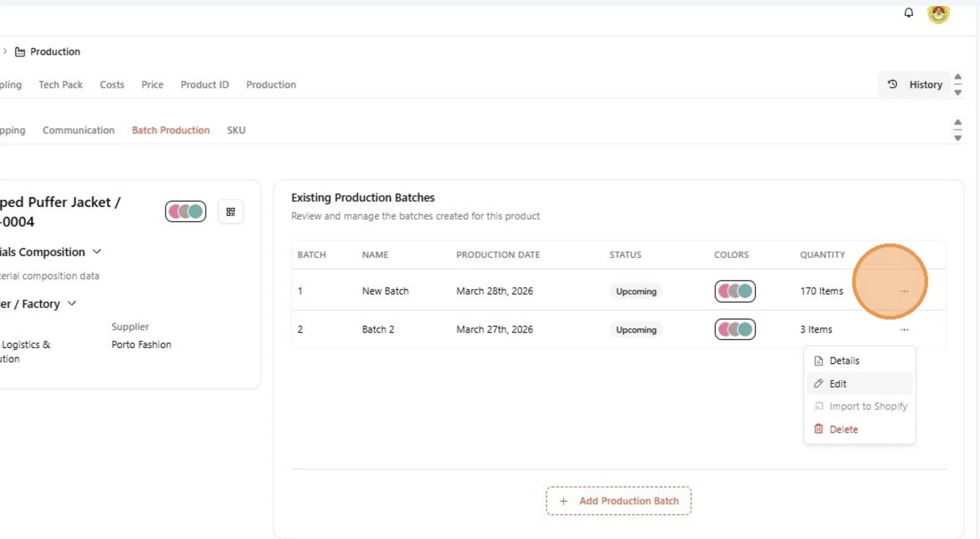This screenshot has height=539, width=980.
Task: Click the Delete trash icon
Action: tap(819, 429)
